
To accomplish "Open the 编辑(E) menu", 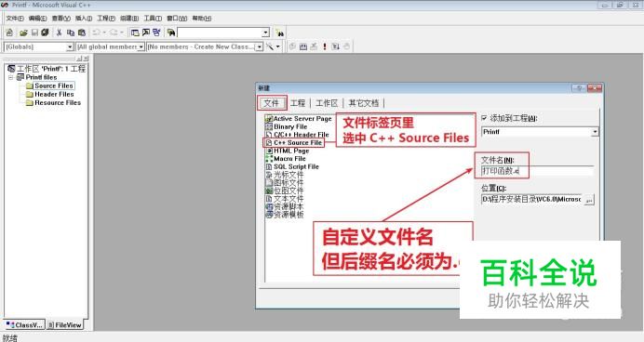I will click(37, 19).
